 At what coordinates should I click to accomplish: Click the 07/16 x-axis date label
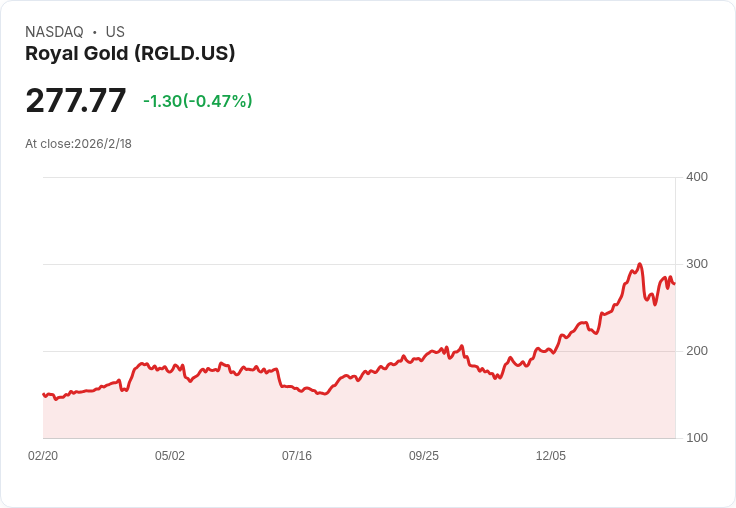pos(297,456)
